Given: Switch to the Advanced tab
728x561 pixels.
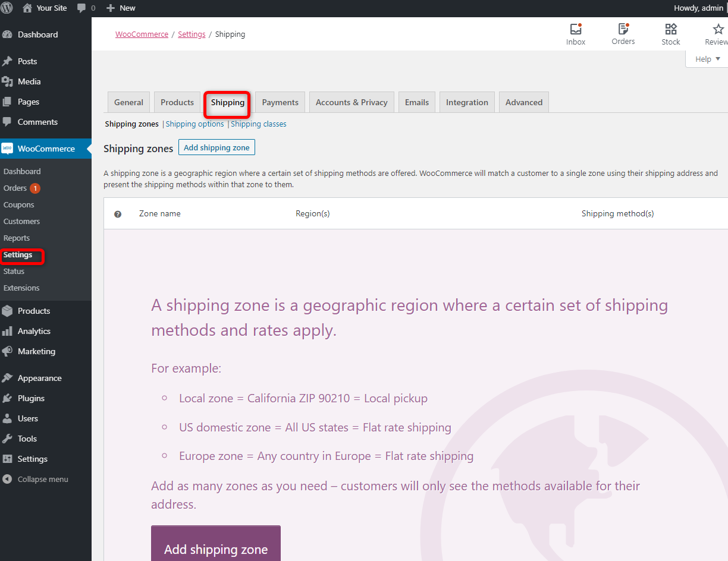Looking at the screenshot, I should (524, 102).
